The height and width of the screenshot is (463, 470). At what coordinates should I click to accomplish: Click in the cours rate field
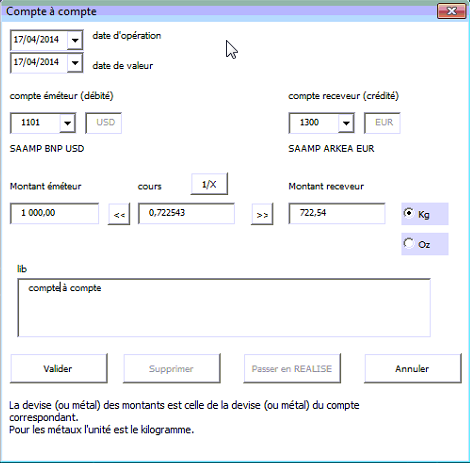pos(186,213)
